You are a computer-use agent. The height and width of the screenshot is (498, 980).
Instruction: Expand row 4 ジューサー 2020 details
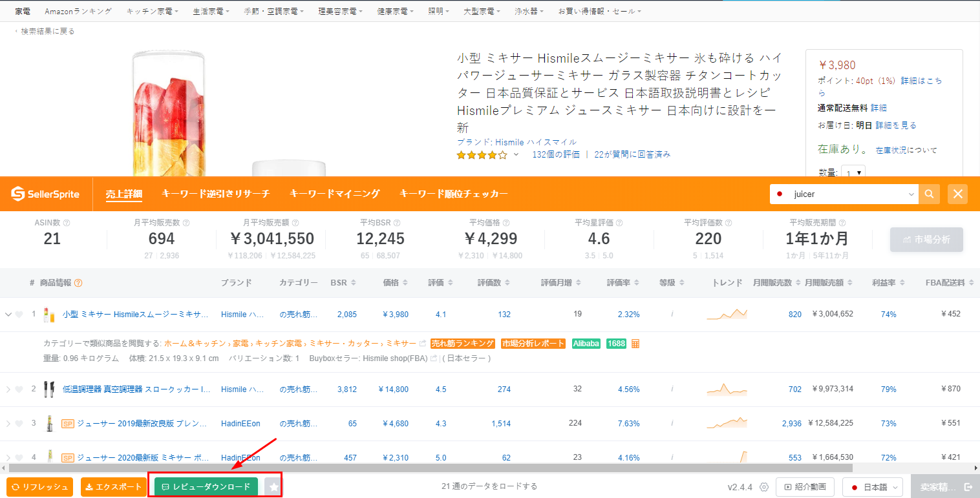click(x=8, y=458)
